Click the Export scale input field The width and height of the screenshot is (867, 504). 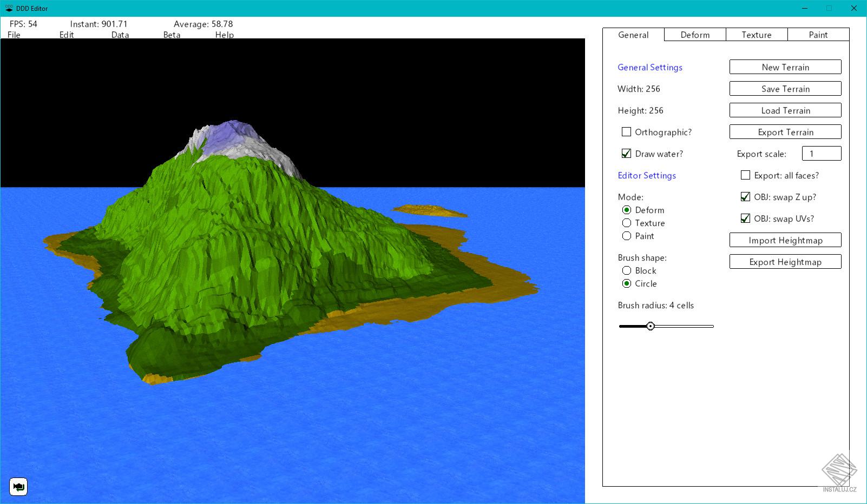[822, 153]
